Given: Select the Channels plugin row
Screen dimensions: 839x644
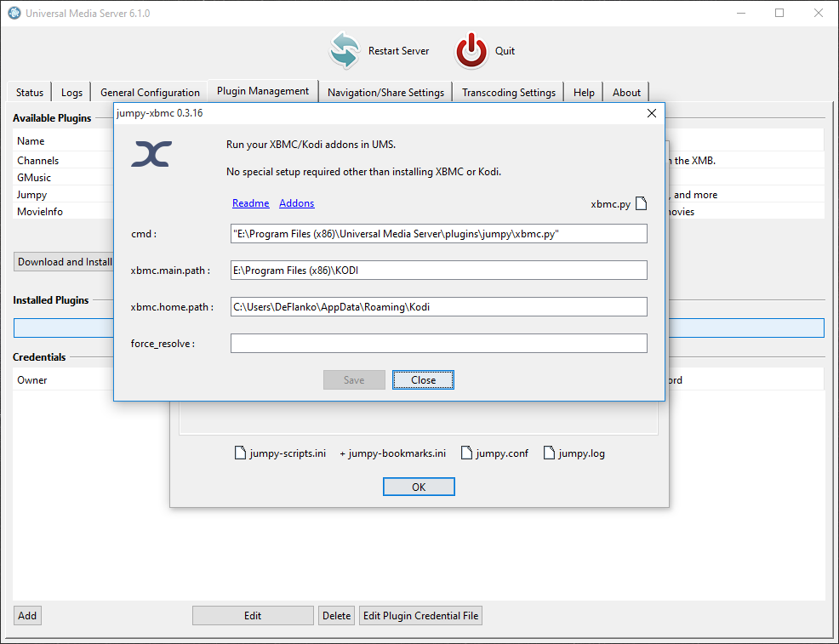Looking at the screenshot, I should (x=63, y=161).
